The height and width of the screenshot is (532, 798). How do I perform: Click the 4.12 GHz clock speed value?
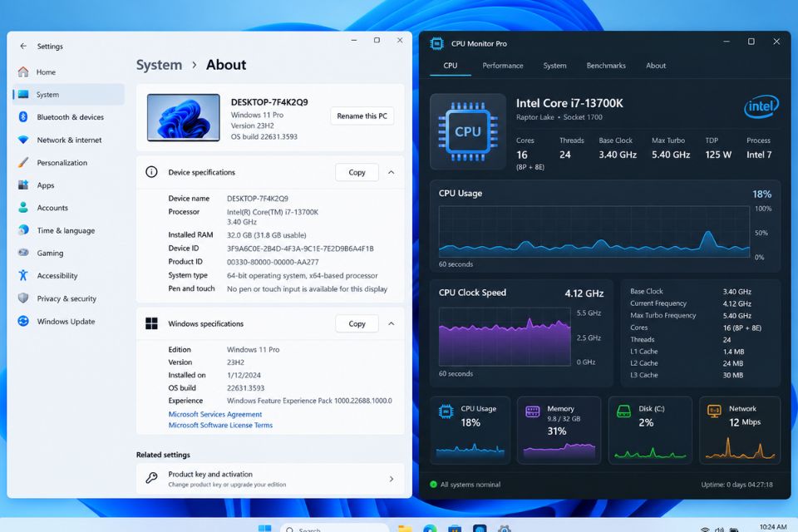(x=584, y=293)
